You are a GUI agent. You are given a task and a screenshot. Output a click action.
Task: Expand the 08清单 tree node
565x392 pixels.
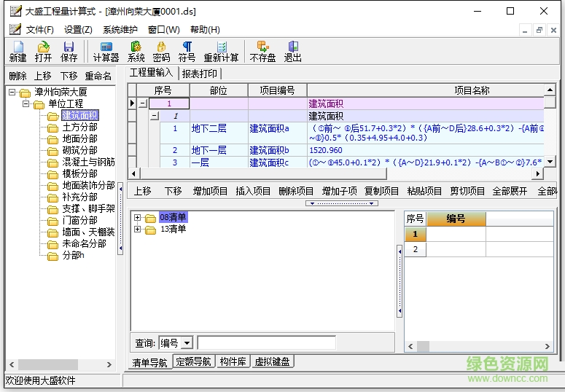pyautogui.click(x=138, y=217)
